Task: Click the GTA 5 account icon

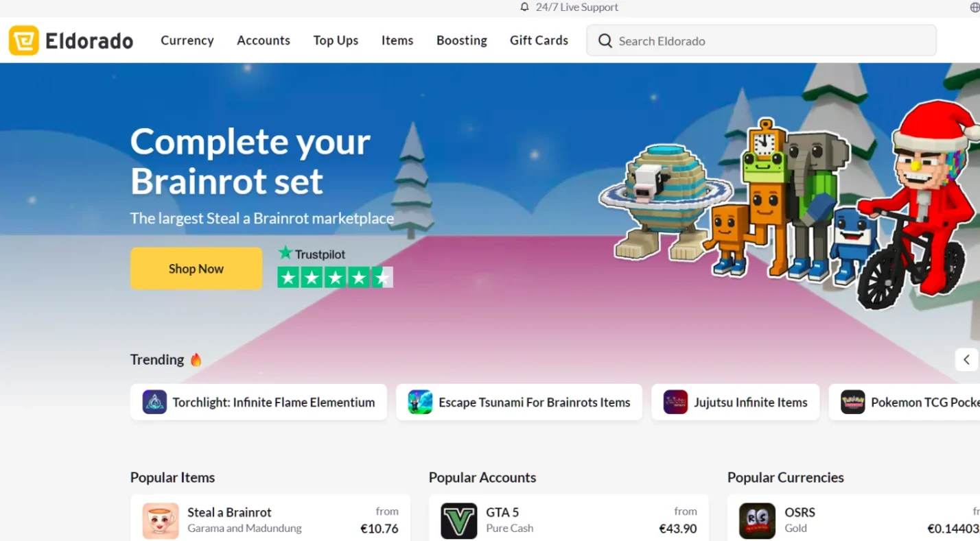Action: click(458, 521)
